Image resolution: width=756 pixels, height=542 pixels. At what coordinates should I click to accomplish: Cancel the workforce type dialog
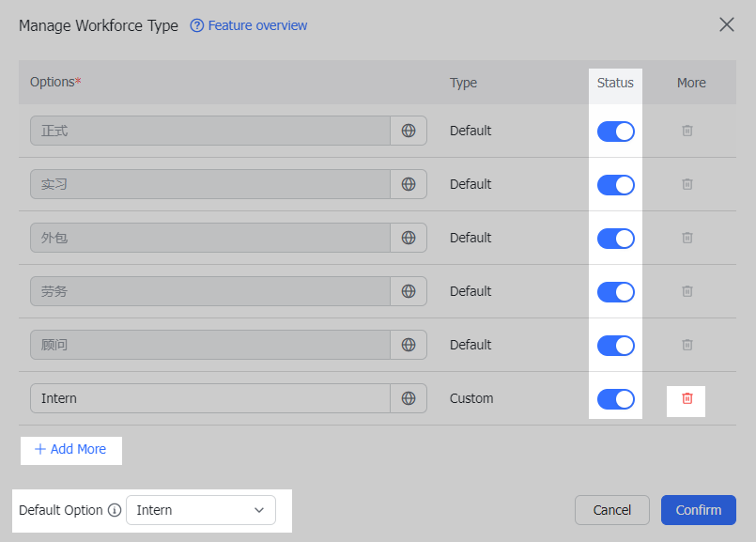(611, 510)
